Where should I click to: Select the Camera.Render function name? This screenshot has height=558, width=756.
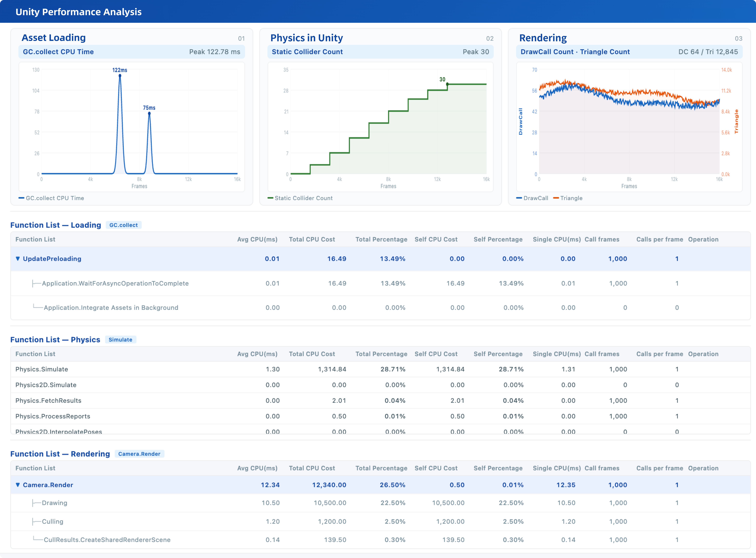48,485
